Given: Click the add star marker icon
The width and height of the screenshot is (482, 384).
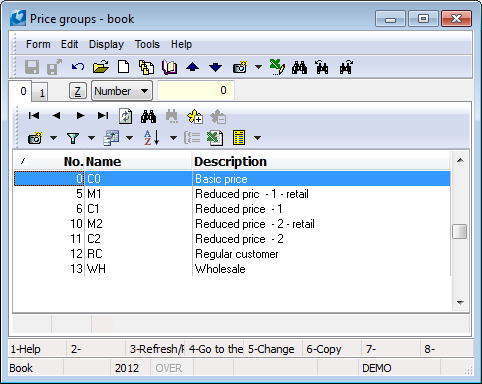Looking at the screenshot, I should [x=195, y=116].
